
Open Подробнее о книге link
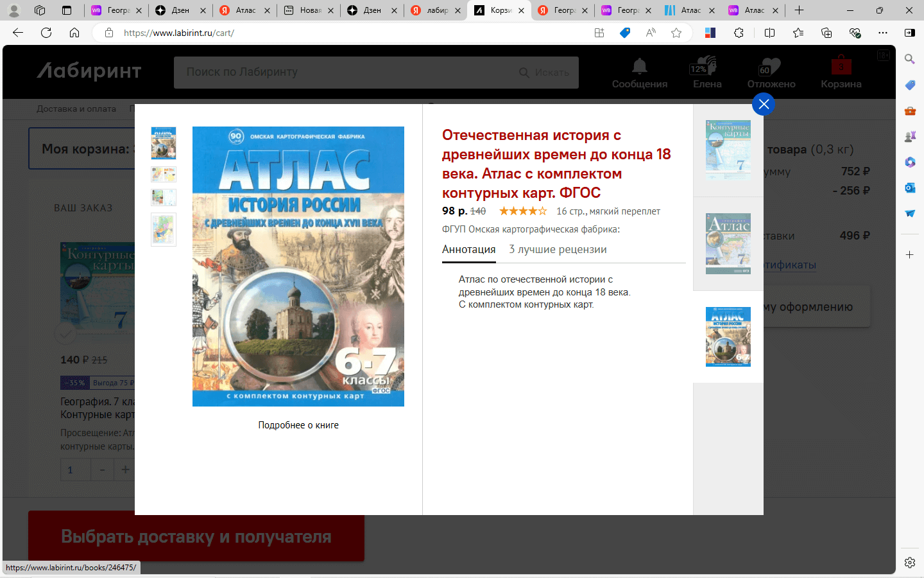click(x=298, y=425)
